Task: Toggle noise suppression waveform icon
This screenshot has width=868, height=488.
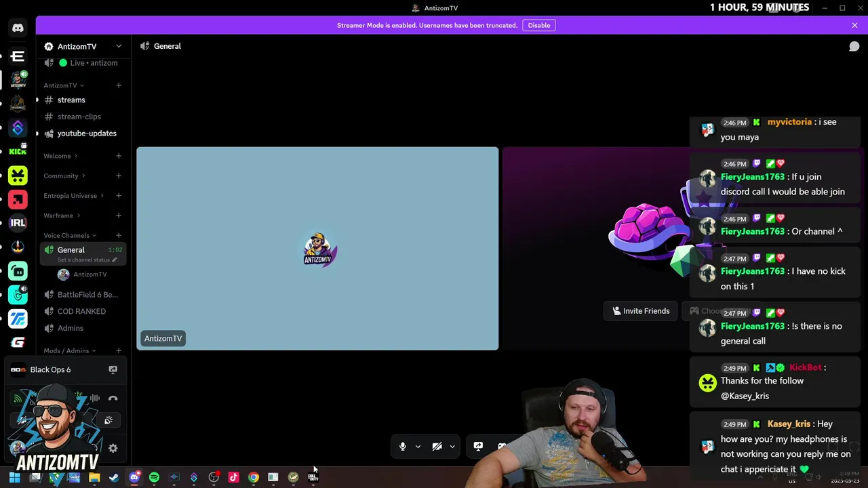Action: click(x=95, y=399)
